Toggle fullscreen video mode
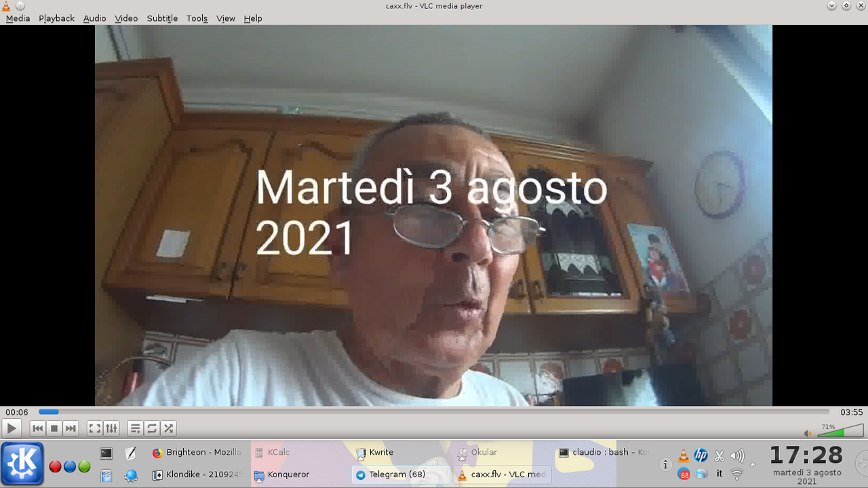 [x=95, y=428]
